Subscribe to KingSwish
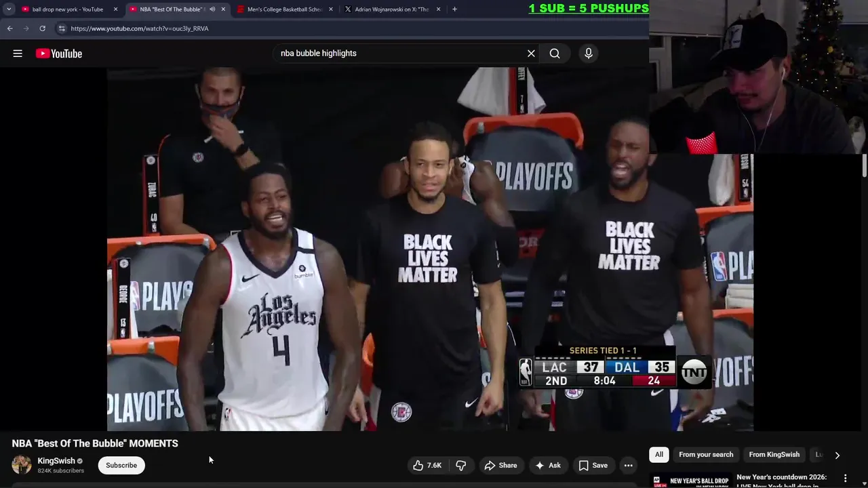 pyautogui.click(x=121, y=465)
